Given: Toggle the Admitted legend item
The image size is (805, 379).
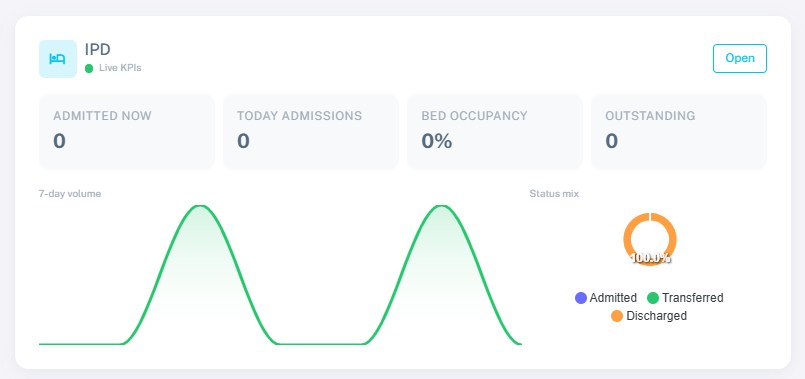Looking at the screenshot, I should tap(606, 298).
